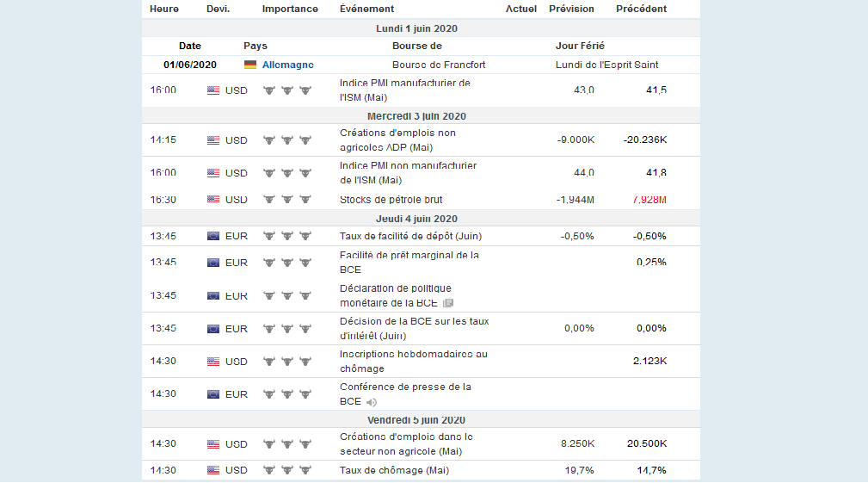Click the US flag for Inscriptions hebdomadaires au chômage
Image resolution: width=868 pixels, height=483 pixels.
tap(213, 362)
